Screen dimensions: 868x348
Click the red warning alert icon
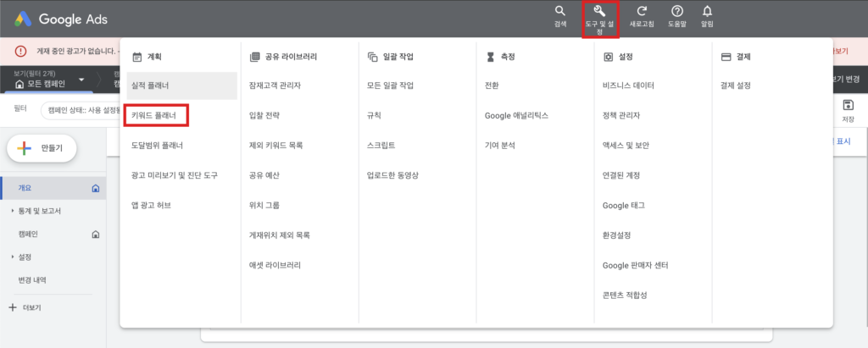pyautogui.click(x=20, y=52)
